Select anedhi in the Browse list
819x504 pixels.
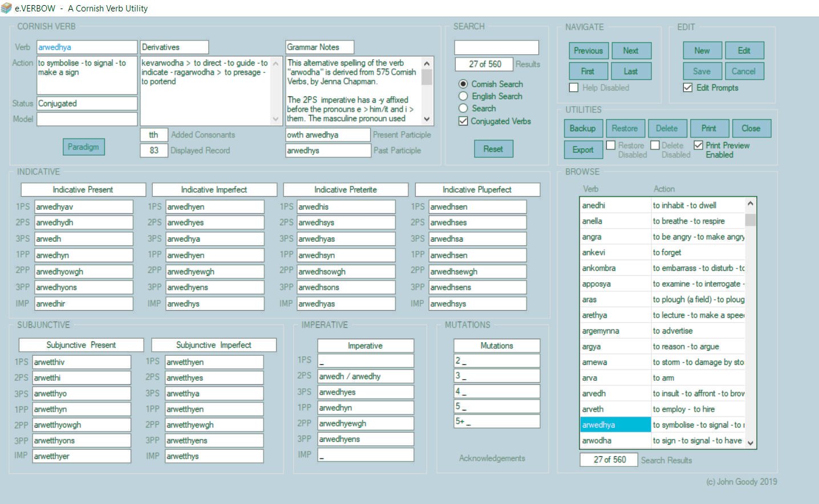[615, 205]
